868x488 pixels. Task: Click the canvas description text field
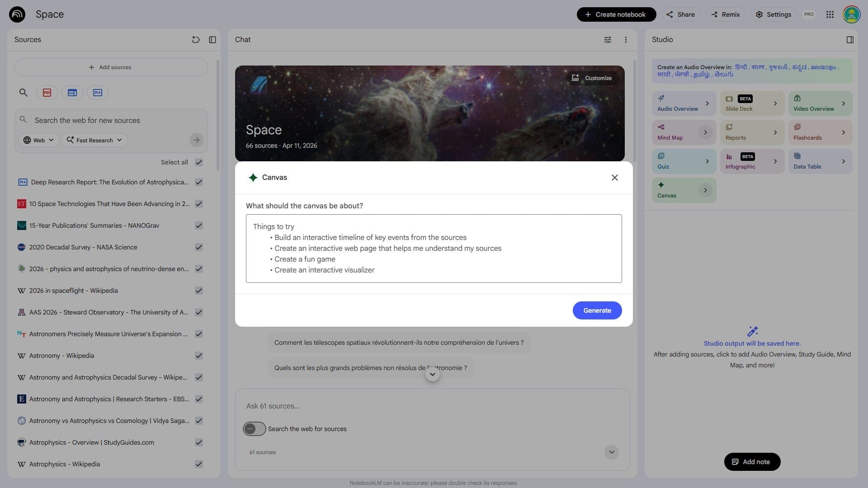434,248
